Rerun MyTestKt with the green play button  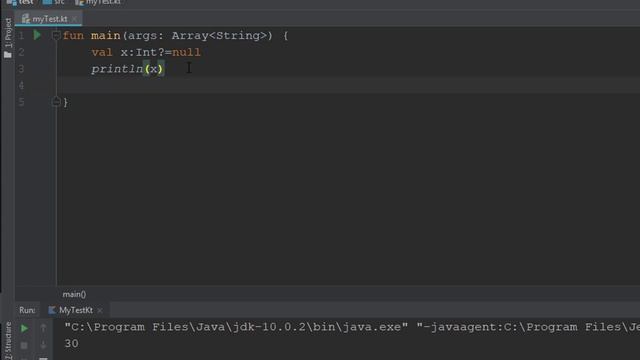coord(24,328)
